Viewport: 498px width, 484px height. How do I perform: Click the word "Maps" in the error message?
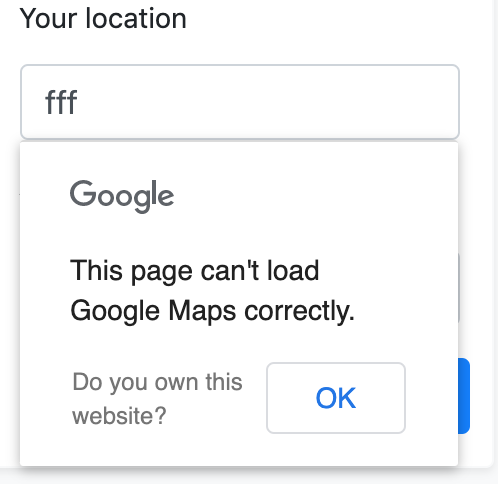click(202, 311)
